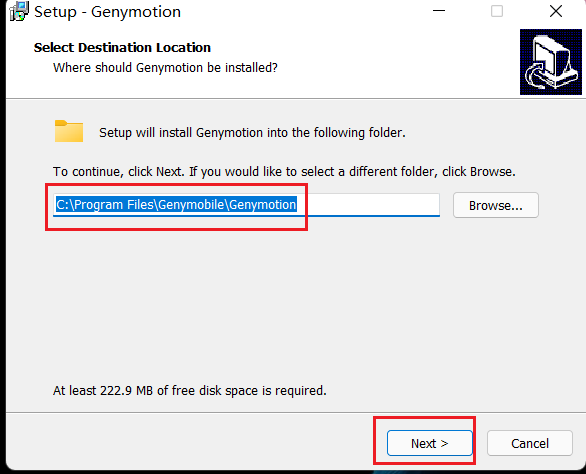Click the 222.9 MB free disk space notice
Viewport: 586px width, 474px height.
point(189,391)
